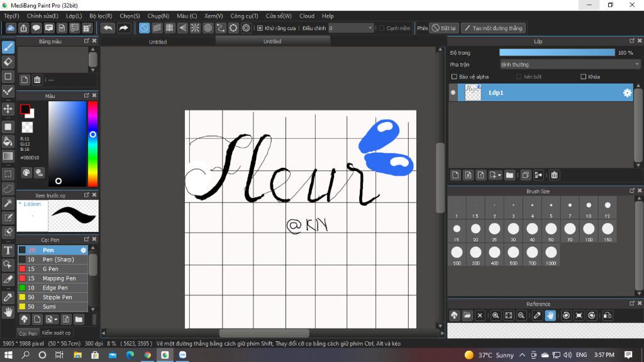Image resolution: width=644 pixels, height=362 pixels.
Task: Select brush size 1000
Action: click(551, 255)
